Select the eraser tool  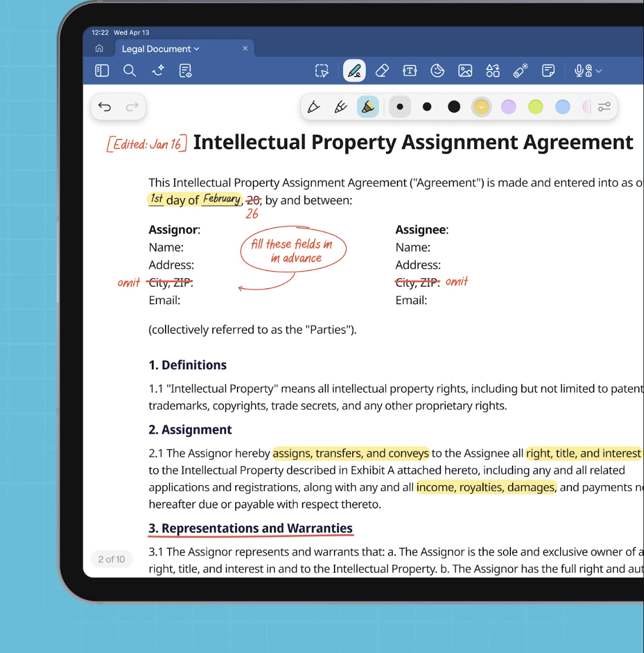382,71
